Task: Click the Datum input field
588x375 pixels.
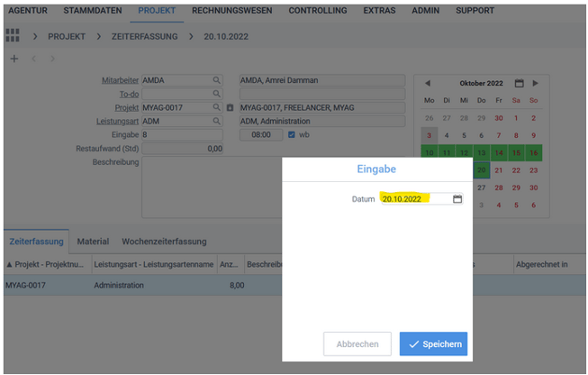Action: pyautogui.click(x=414, y=198)
